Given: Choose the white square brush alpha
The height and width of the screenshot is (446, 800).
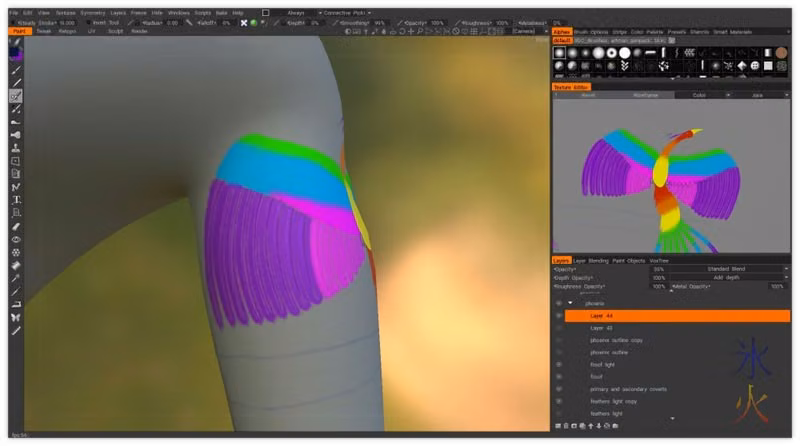Looking at the screenshot, I should (x=768, y=65).
